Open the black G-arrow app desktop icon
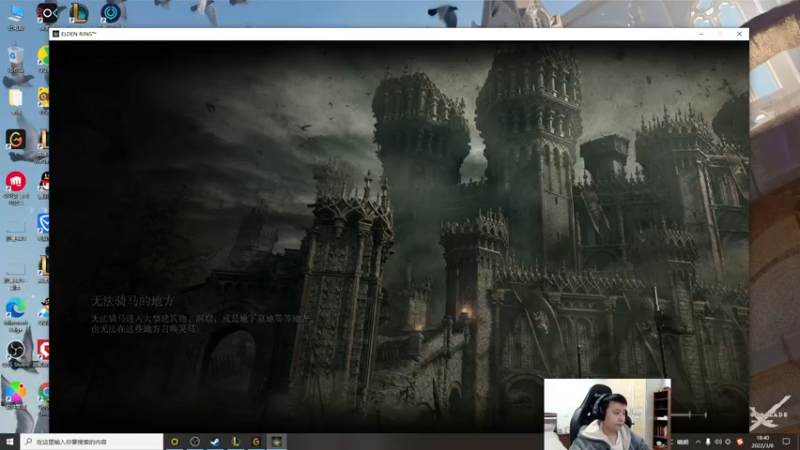Screen dimensions: 800x450 pyautogui.click(x=16, y=139)
